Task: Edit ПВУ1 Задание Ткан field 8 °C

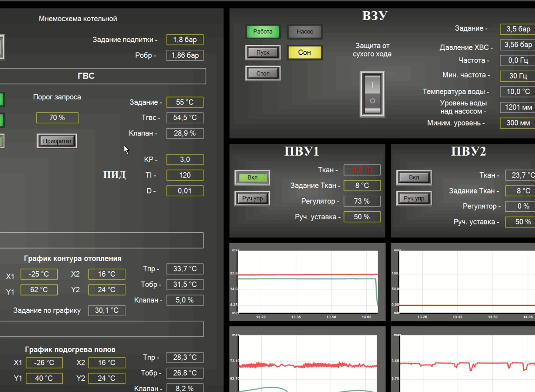Action: click(362, 186)
